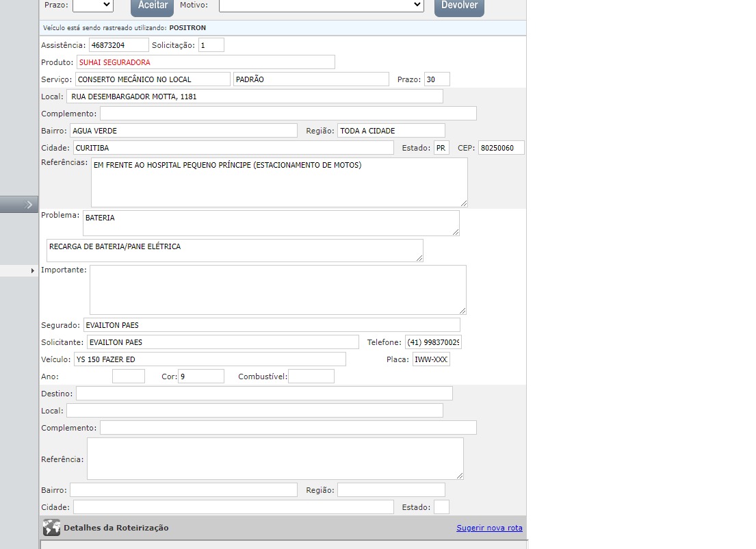The width and height of the screenshot is (756, 549).
Task: Open the Prazo dropdown at top
Action: (93, 5)
